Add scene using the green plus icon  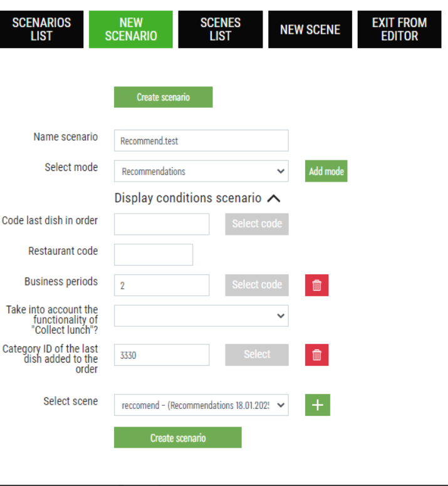pyautogui.click(x=318, y=405)
